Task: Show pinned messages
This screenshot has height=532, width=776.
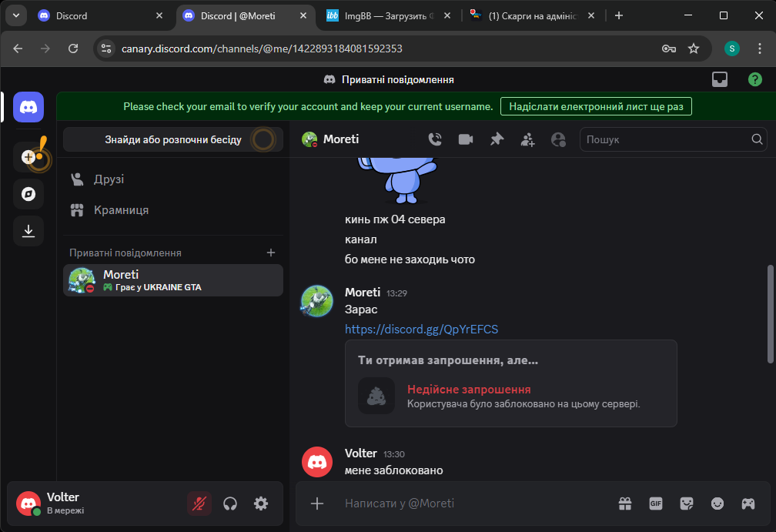Action: (497, 139)
